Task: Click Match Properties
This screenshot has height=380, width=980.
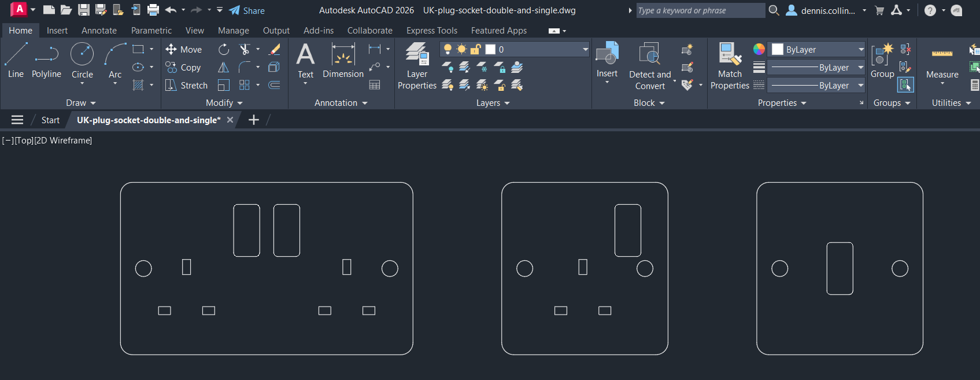Action: tap(730, 66)
